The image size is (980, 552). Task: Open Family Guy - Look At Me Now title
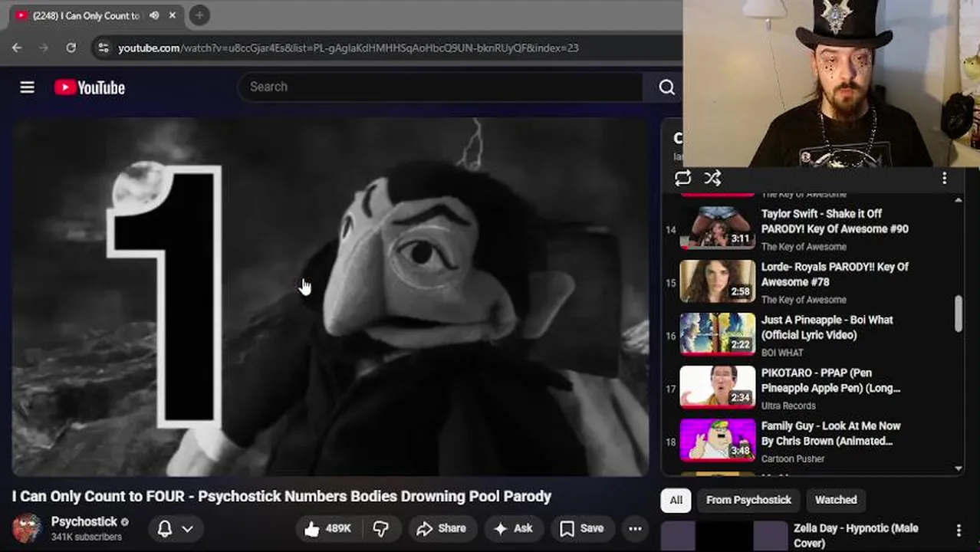tap(830, 433)
